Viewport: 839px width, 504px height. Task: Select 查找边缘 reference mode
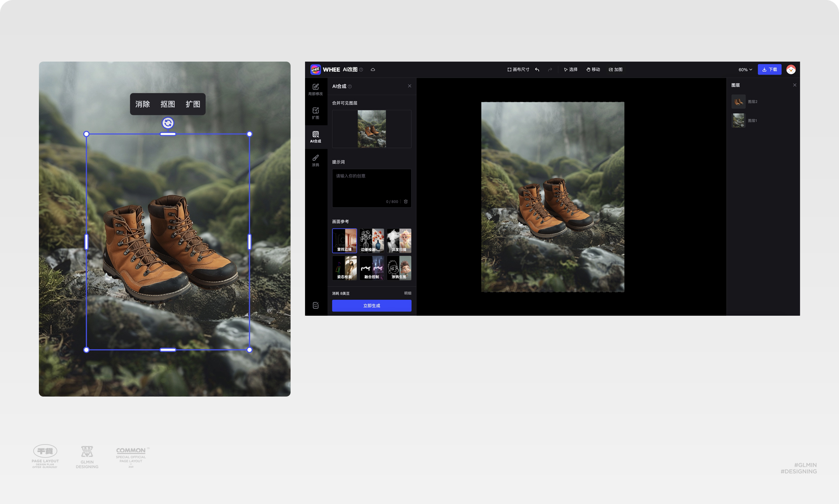tap(344, 240)
